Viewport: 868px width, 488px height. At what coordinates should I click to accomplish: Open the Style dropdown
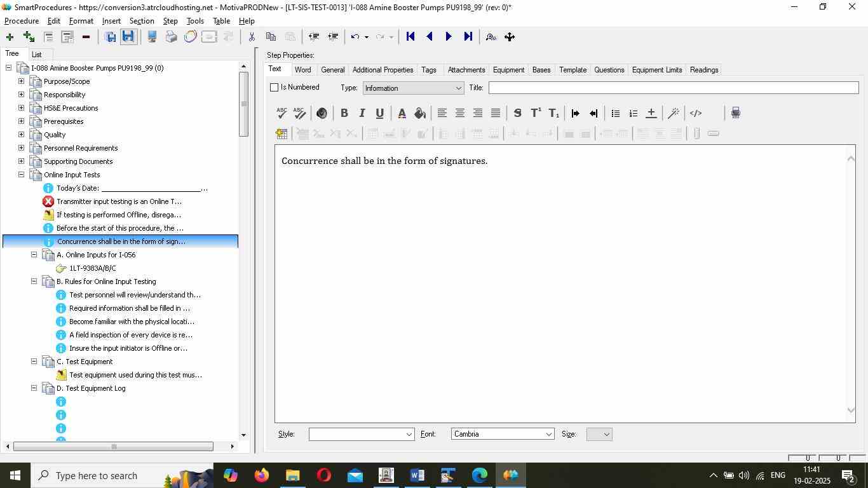tap(362, 434)
